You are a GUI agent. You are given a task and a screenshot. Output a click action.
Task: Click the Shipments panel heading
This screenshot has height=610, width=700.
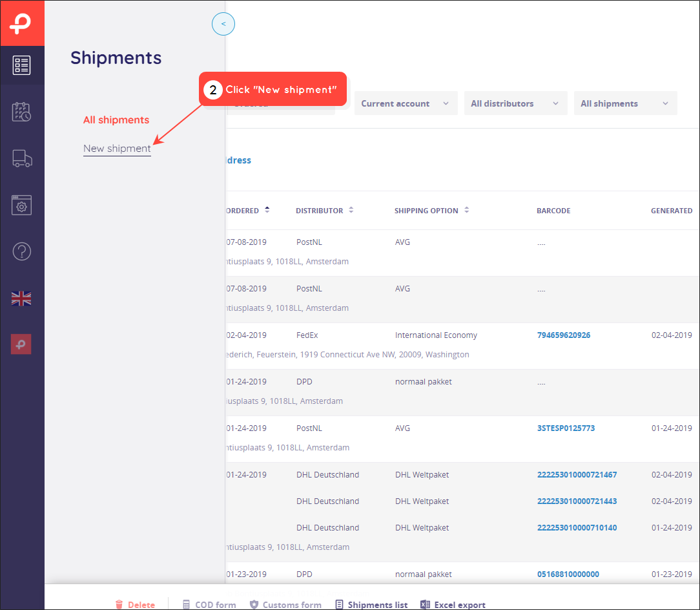tap(116, 58)
